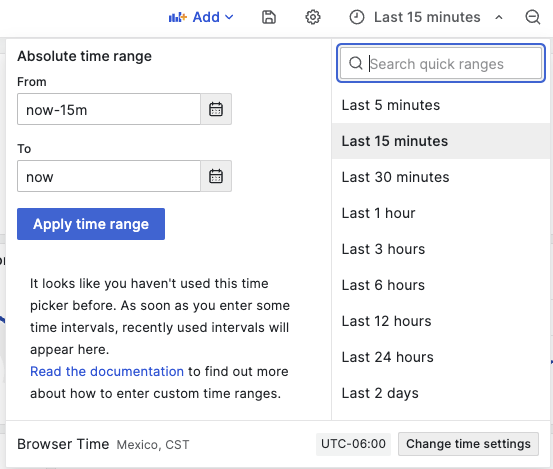Open the Read the documentation link
The width and height of the screenshot is (553, 469).
point(107,371)
